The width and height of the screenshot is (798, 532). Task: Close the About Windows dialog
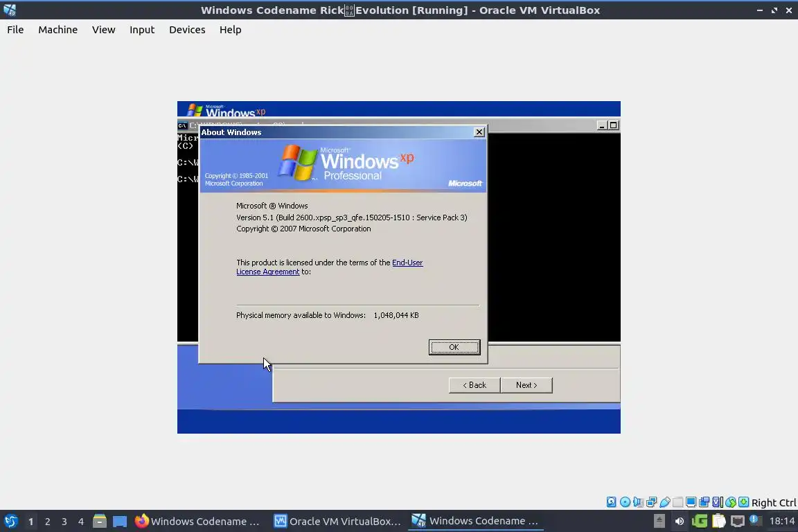click(x=479, y=132)
